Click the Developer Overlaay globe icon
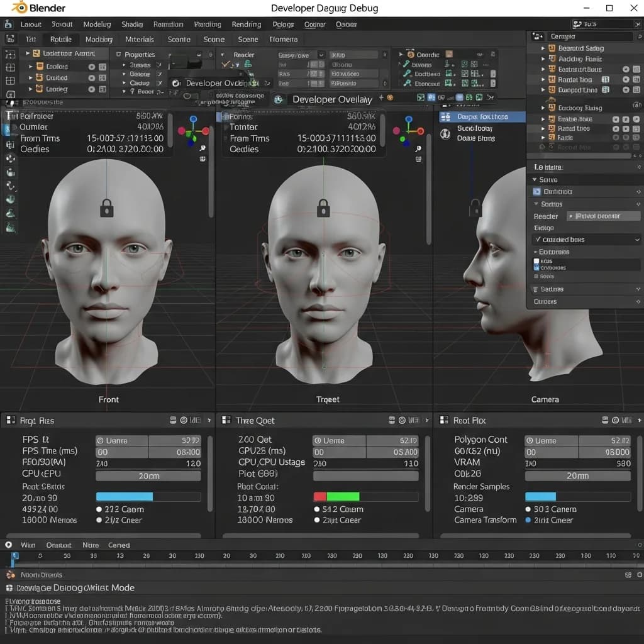The height and width of the screenshot is (644, 644). (x=279, y=99)
